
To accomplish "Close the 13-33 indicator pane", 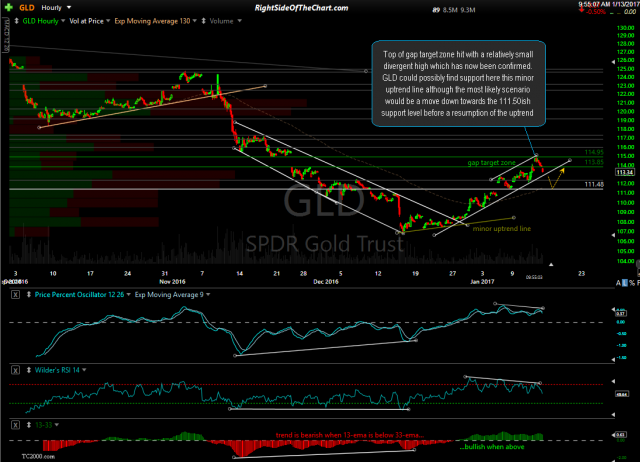I will pos(15,425).
